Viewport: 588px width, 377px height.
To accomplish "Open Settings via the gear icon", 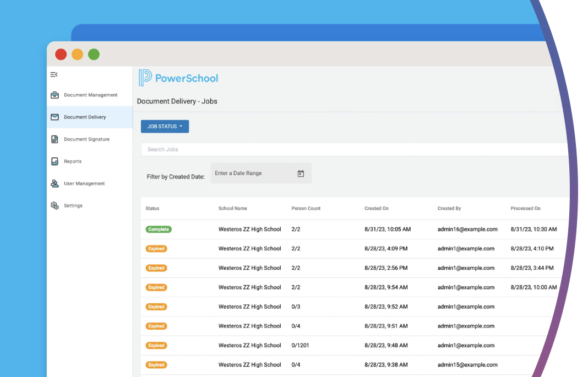I will click(55, 205).
